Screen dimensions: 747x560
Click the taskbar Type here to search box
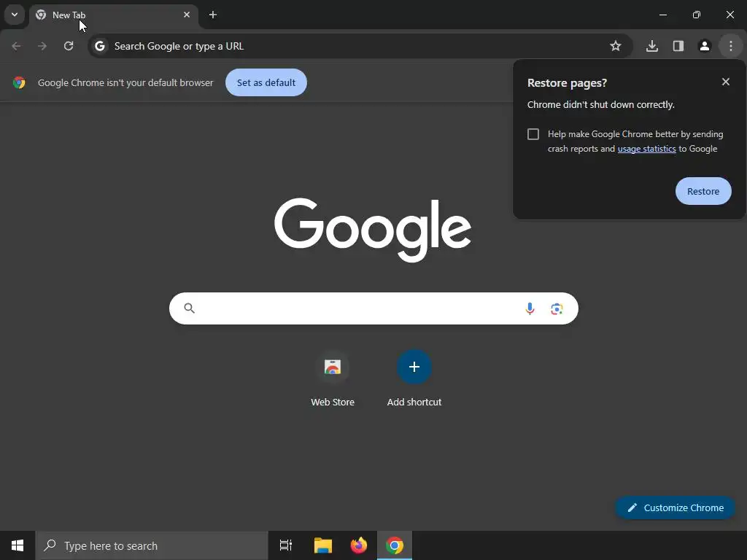click(152, 545)
